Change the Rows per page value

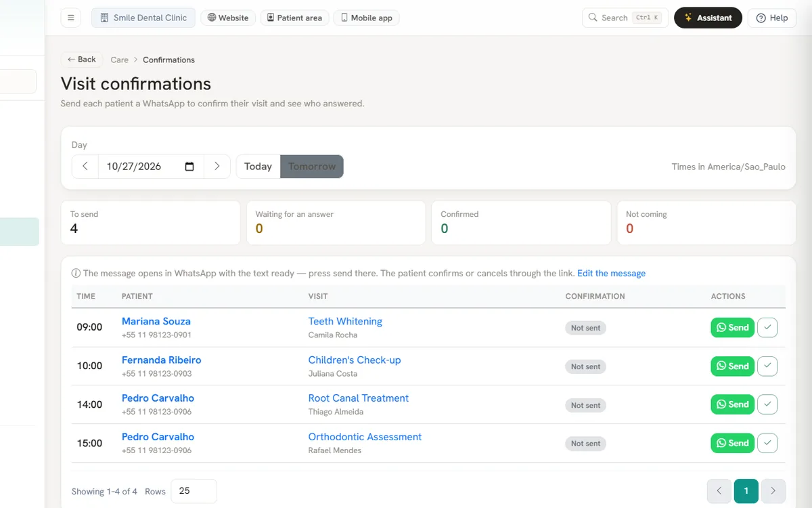(194, 491)
